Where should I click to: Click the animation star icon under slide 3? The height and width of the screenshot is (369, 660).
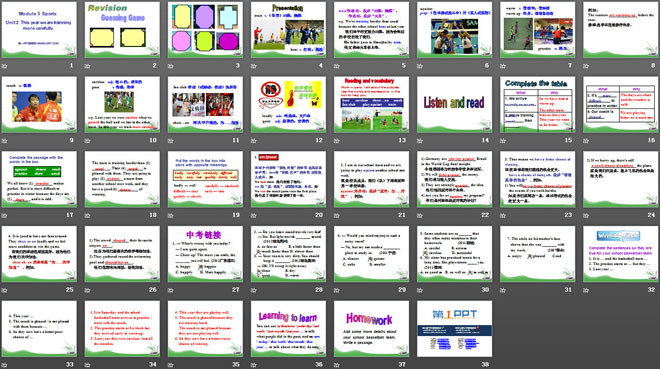click(170, 66)
